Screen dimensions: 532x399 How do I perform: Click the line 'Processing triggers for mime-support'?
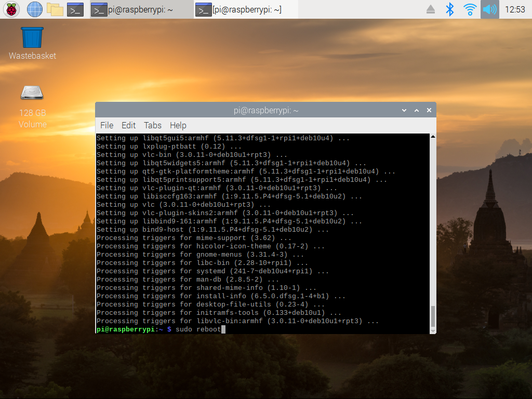[x=194, y=238]
